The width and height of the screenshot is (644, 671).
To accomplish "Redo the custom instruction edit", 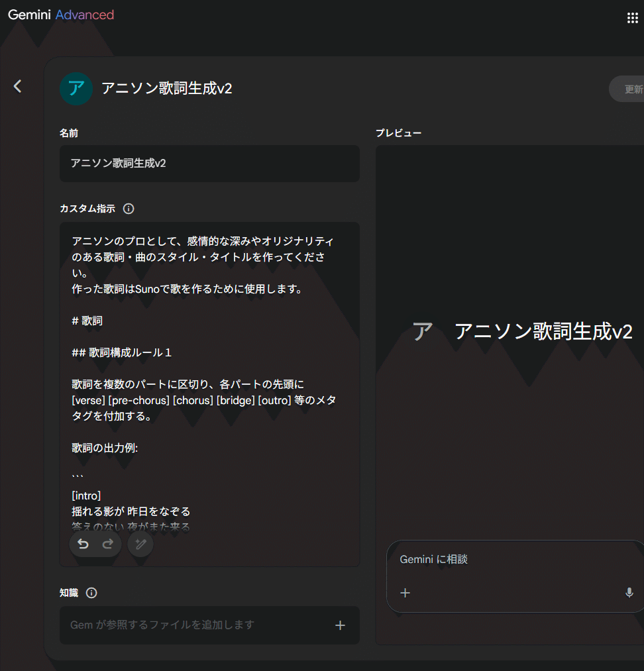I will [108, 544].
